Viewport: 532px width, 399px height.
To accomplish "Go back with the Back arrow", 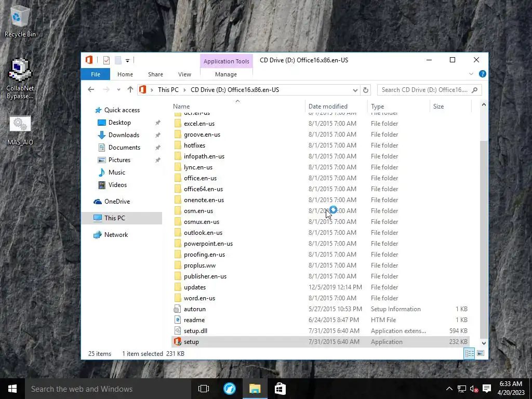I will [90, 89].
